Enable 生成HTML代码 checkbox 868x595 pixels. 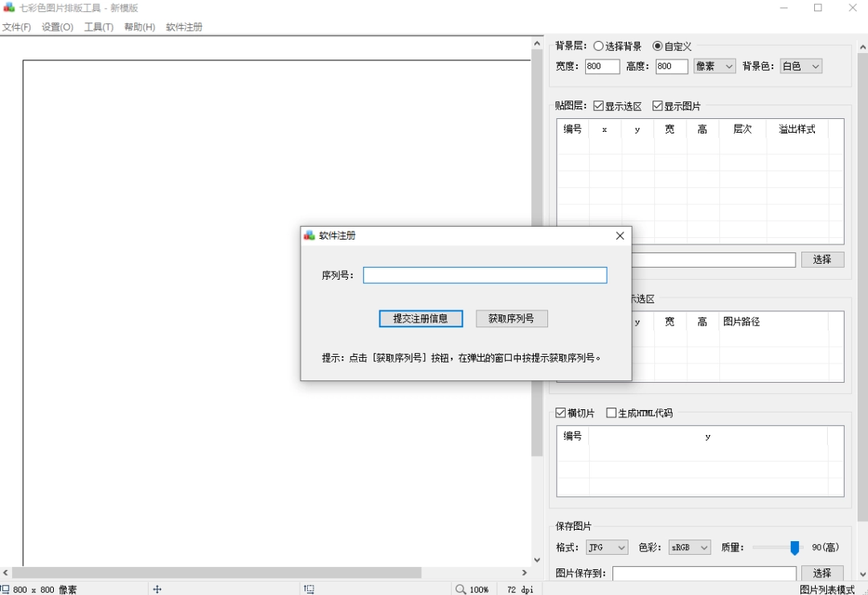tap(611, 412)
